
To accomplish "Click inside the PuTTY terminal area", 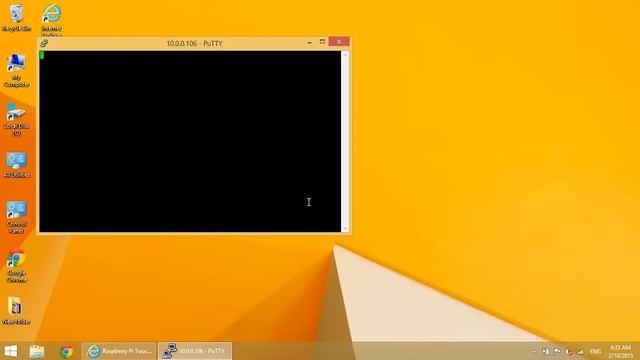I will pyautogui.click(x=190, y=141).
